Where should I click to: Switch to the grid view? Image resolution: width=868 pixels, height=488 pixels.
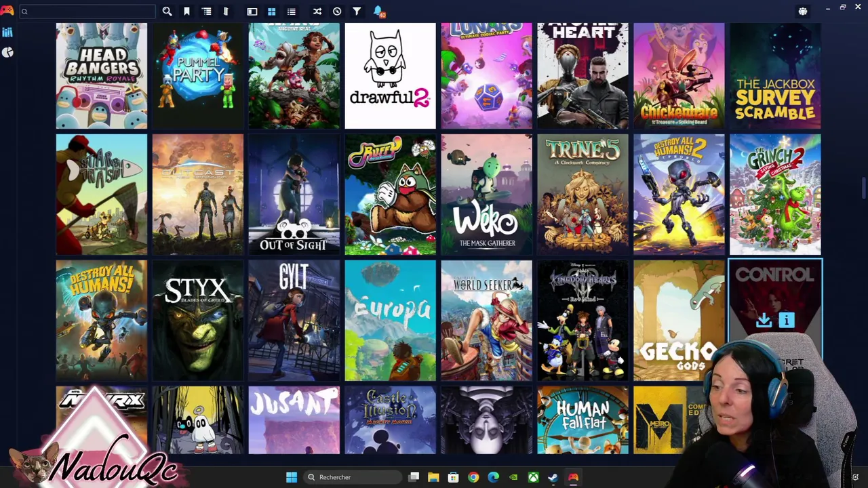pyautogui.click(x=271, y=12)
